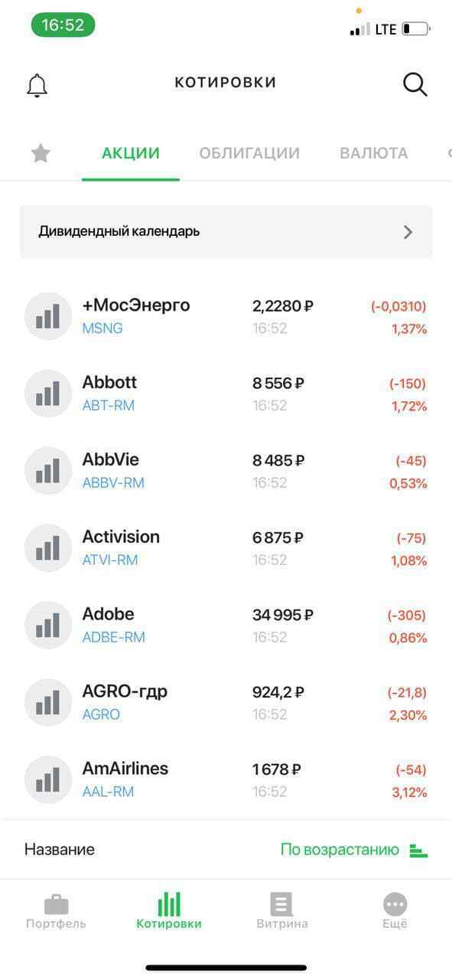
Task: Switch to the Облигации tab
Action: (249, 153)
